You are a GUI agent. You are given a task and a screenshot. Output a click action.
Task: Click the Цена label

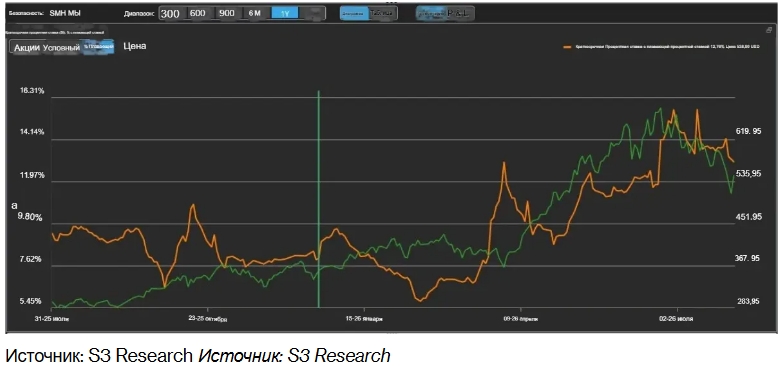135,46
